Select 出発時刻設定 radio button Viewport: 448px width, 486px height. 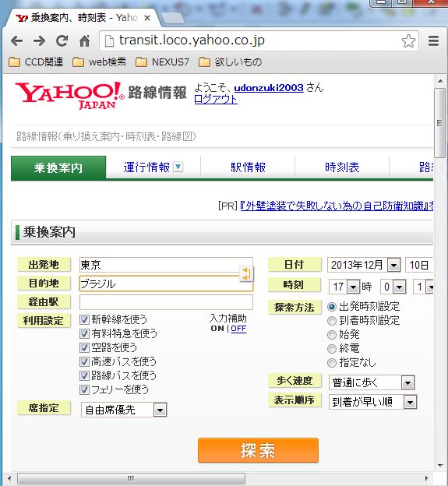[332, 307]
